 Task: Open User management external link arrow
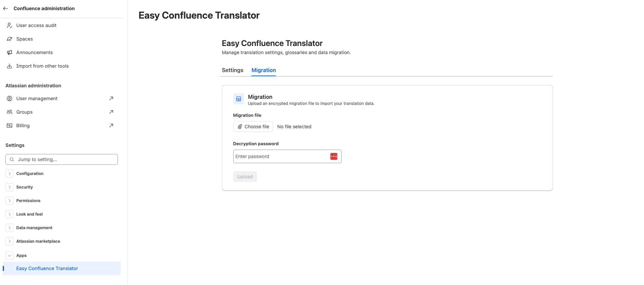pyautogui.click(x=111, y=98)
